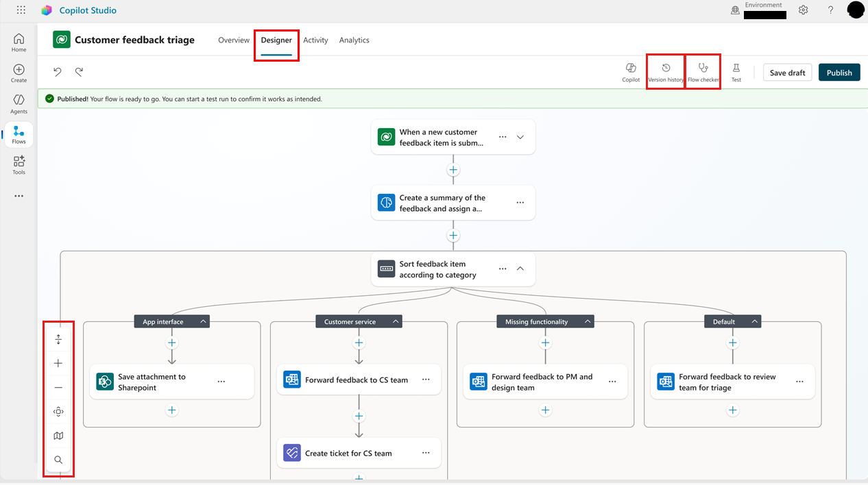
Task: Open the Flows section in sidebar
Action: point(19,134)
